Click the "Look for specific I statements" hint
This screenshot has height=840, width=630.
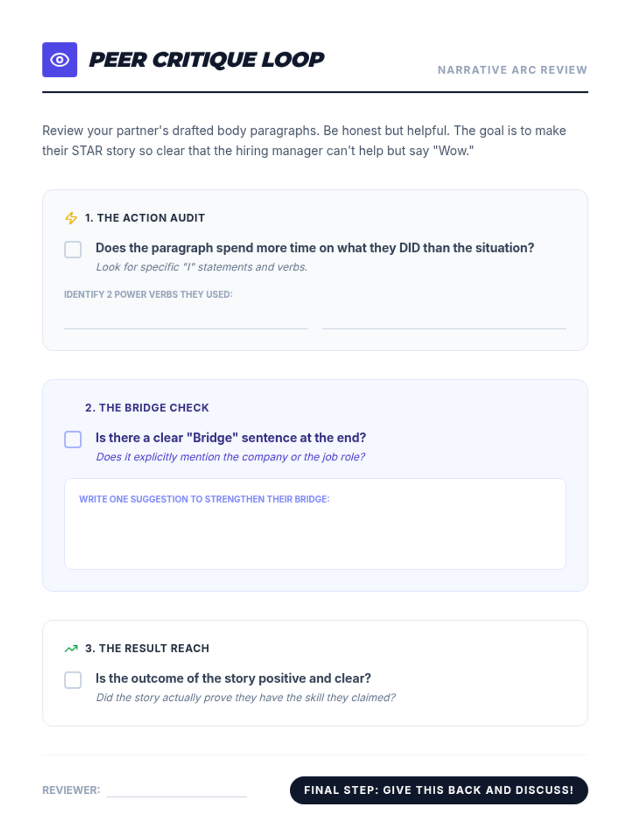pyautogui.click(x=202, y=267)
